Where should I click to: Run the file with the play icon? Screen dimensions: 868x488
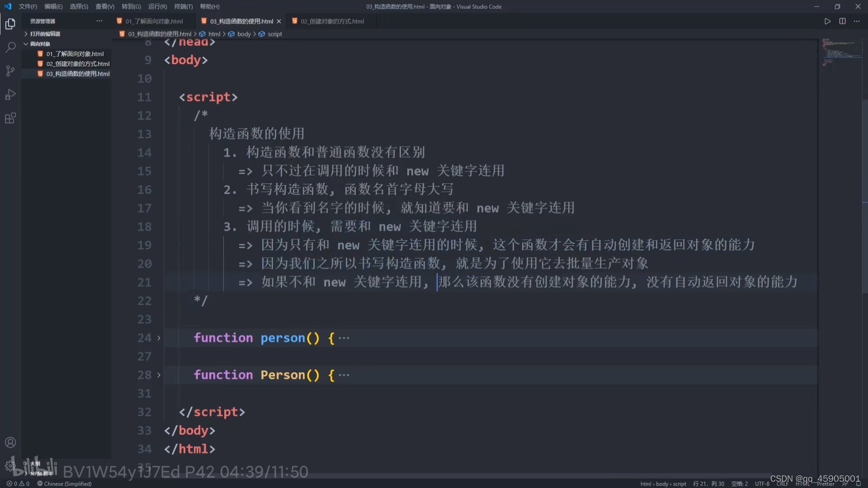pyautogui.click(x=827, y=21)
